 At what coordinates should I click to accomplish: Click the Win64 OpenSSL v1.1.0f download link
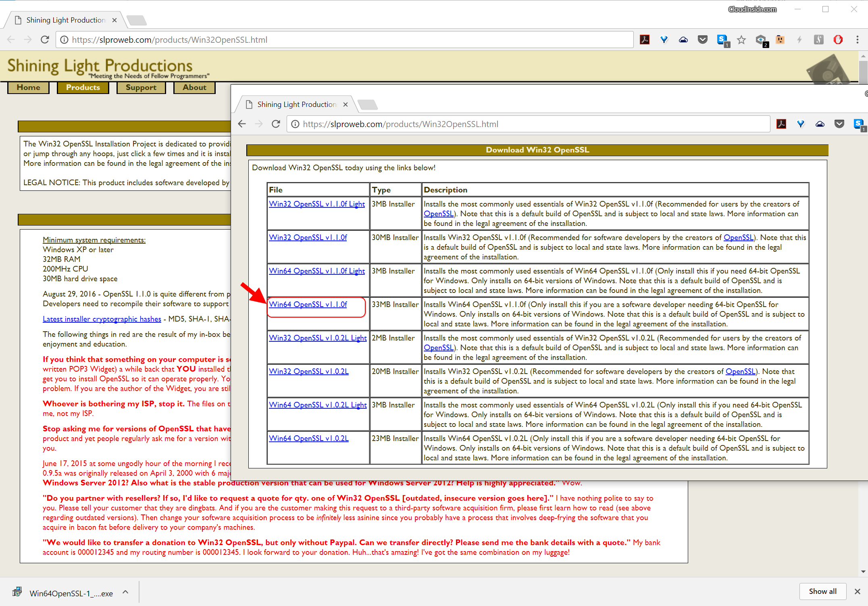pos(308,305)
